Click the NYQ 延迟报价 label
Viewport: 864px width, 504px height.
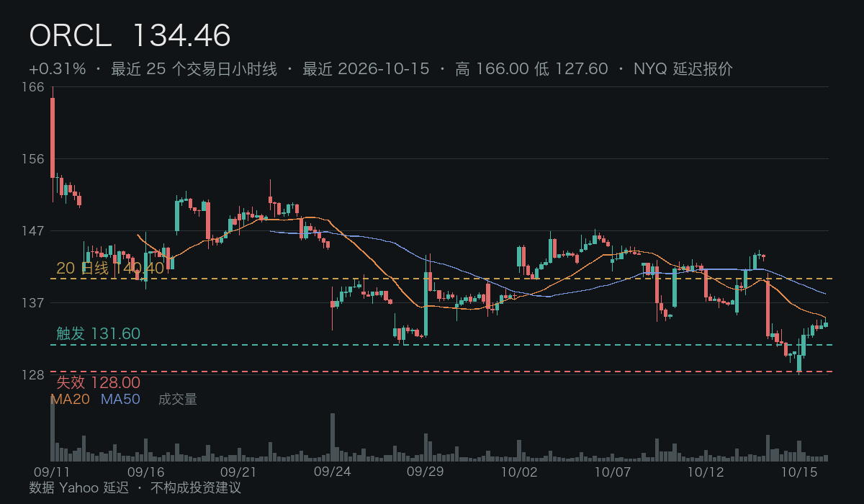coord(683,69)
